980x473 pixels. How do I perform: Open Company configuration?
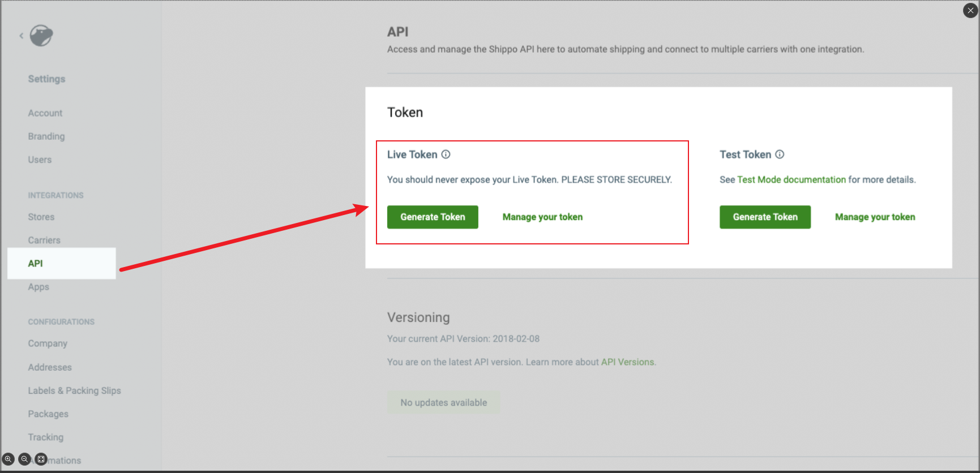click(48, 343)
